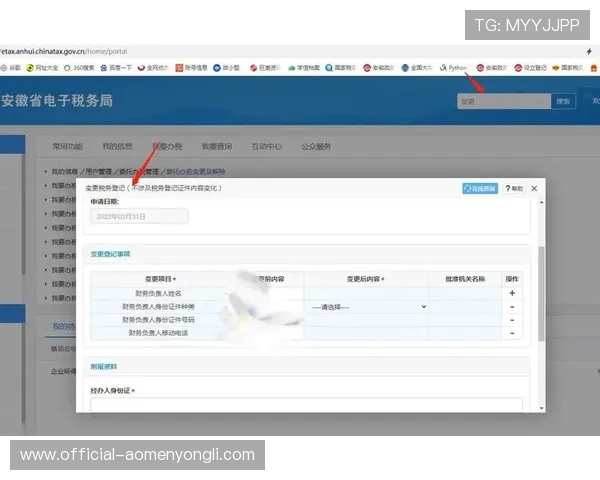Open the 公众服务 tab
The image size is (600, 480).
316,146
